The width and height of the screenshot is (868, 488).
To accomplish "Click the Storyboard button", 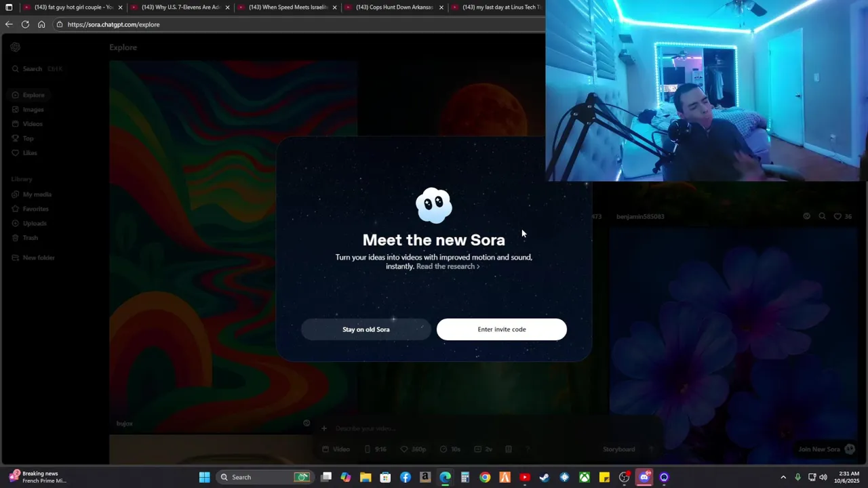I will 618,449.
